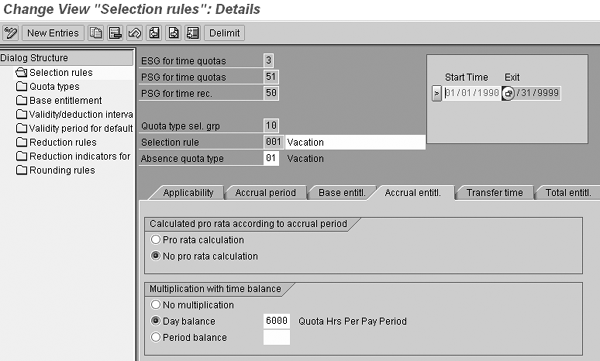Click the next entry icon
600x361 pixels.
point(174,33)
